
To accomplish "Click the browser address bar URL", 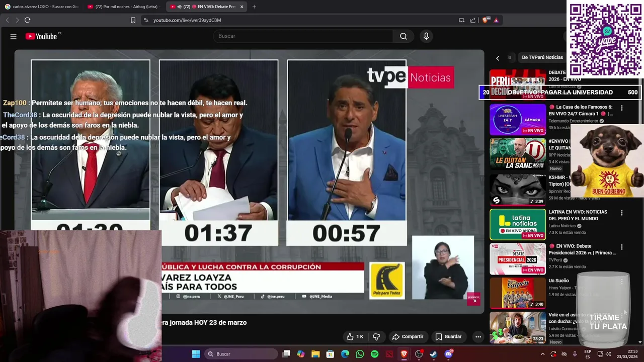I will tap(187, 20).
